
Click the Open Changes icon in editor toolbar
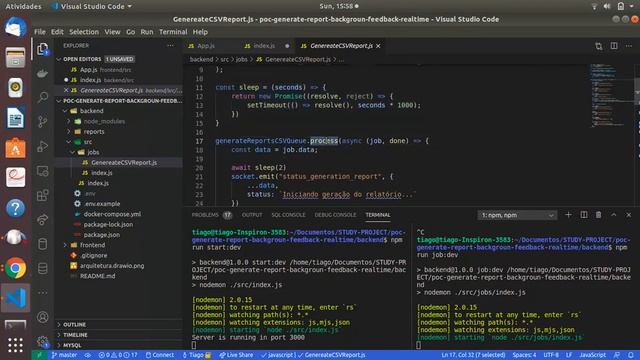[599, 46]
